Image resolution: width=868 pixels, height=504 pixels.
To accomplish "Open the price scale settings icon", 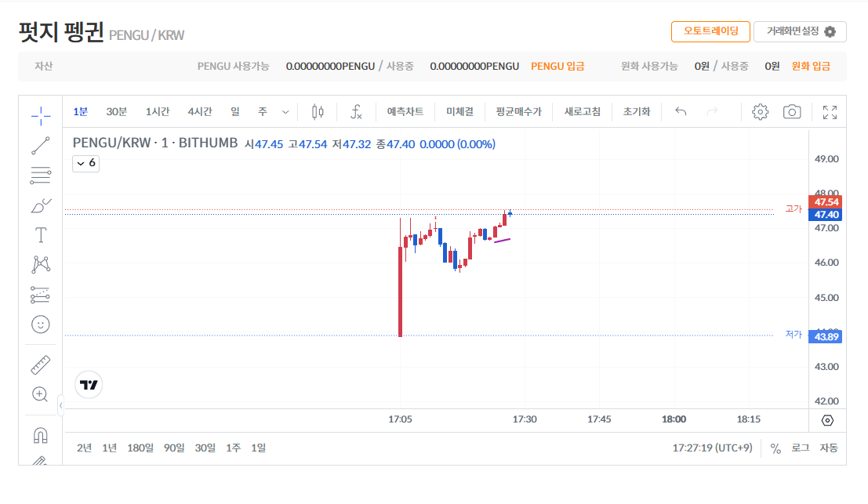I will pyautogui.click(x=827, y=420).
